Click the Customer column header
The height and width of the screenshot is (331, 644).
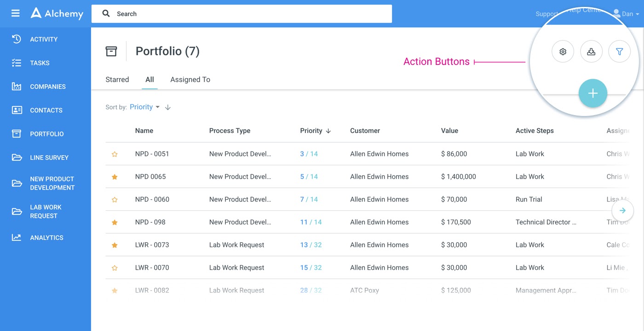pos(365,131)
